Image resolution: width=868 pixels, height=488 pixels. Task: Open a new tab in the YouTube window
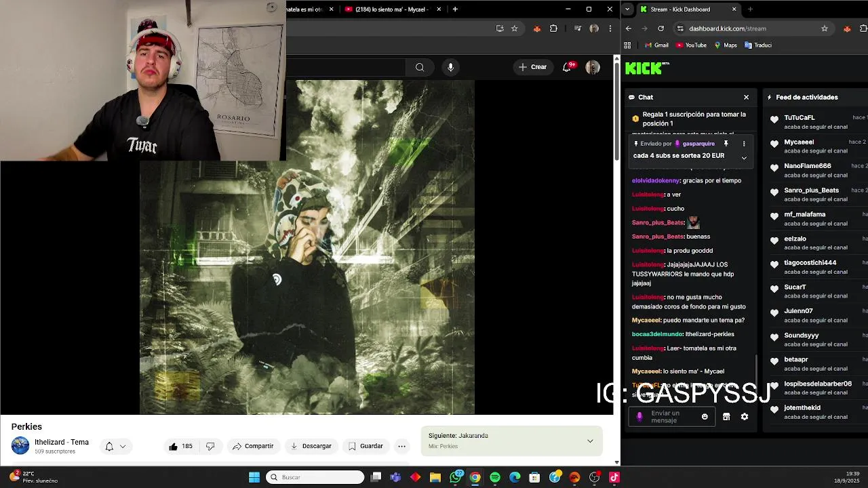(x=455, y=9)
